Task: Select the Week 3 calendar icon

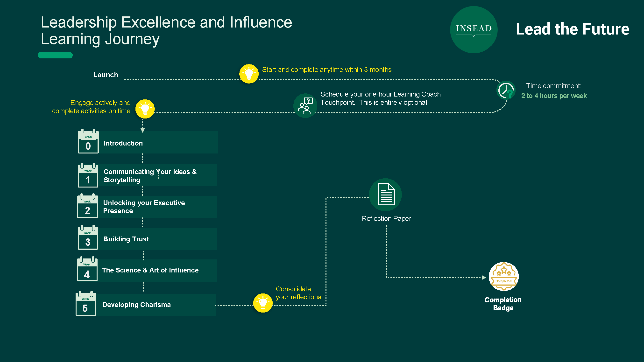Action: click(88, 237)
